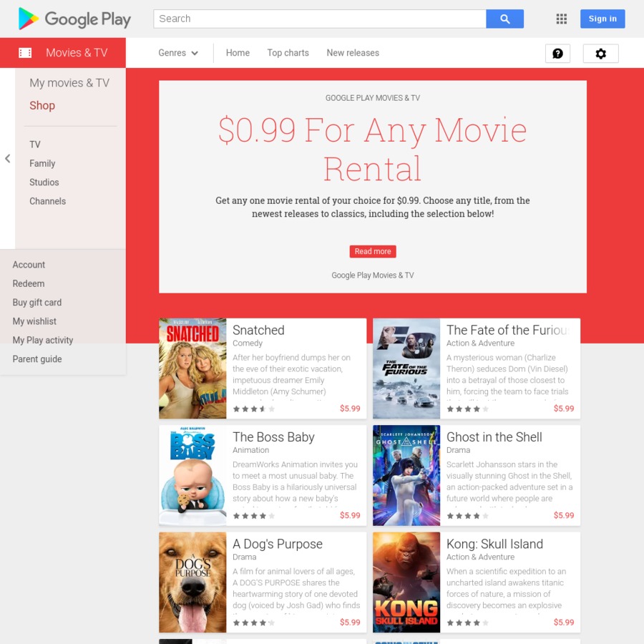Open the Ghost in the Shell title

[494, 437]
